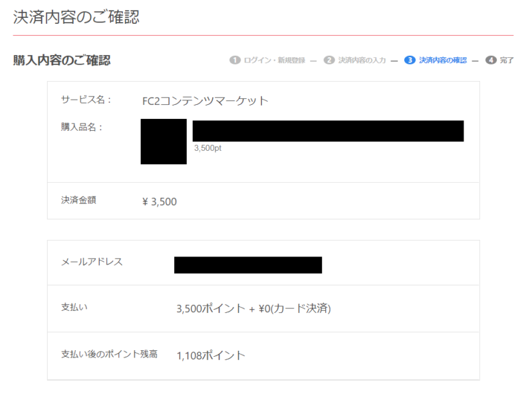Click the 3,500ポイント + ¥0(カード決済) text
532x394 pixels.
click(253, 308)
